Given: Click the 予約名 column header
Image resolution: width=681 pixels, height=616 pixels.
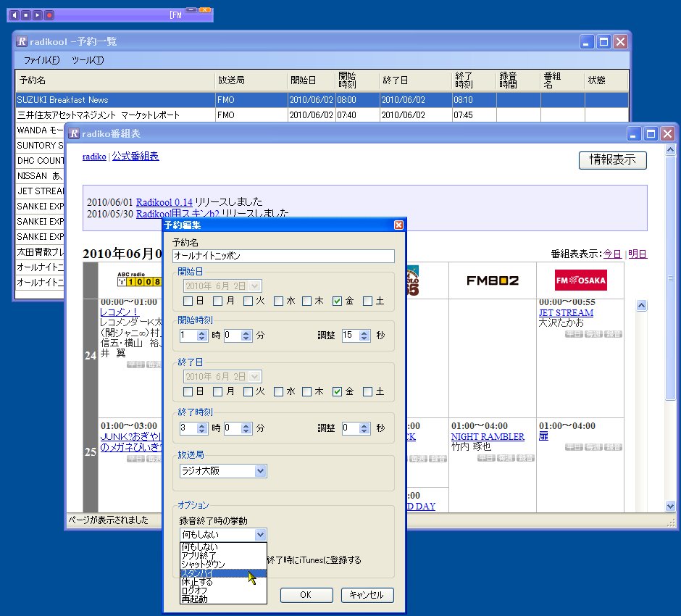Looking at the screenshot, I should point(115,80).
